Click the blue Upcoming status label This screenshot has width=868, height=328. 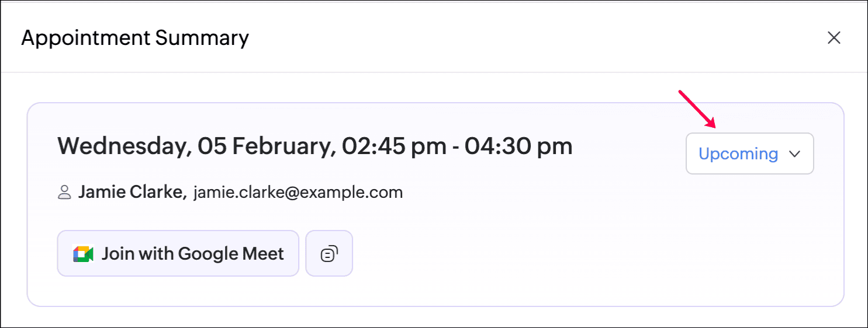(x=738, y=154)
